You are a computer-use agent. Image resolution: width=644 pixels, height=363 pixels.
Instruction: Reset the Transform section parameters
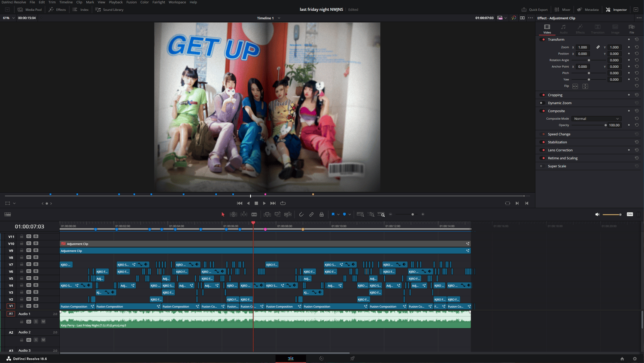pos(637,39)
